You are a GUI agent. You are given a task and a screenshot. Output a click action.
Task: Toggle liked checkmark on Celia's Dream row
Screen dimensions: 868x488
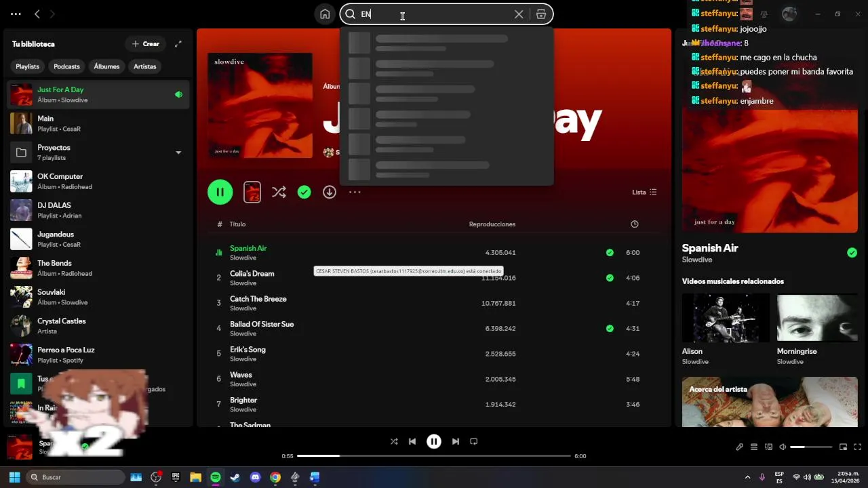click(x=610, y=278)
